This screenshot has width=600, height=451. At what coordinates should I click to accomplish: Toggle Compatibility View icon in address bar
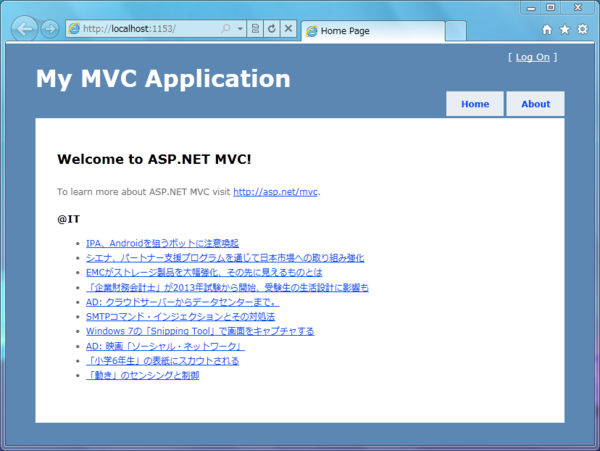point(255,29)
